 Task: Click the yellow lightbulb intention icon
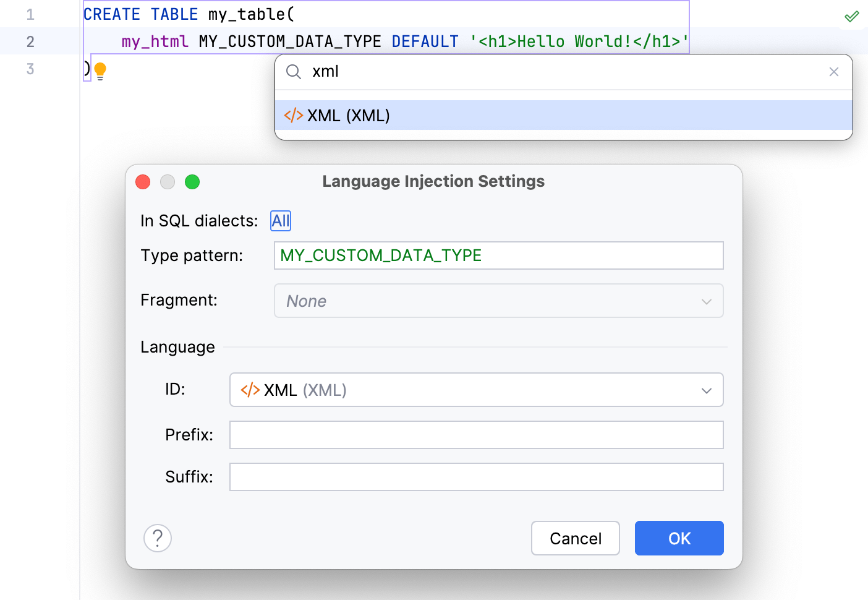pyautogui.click(x=100, y=71)
